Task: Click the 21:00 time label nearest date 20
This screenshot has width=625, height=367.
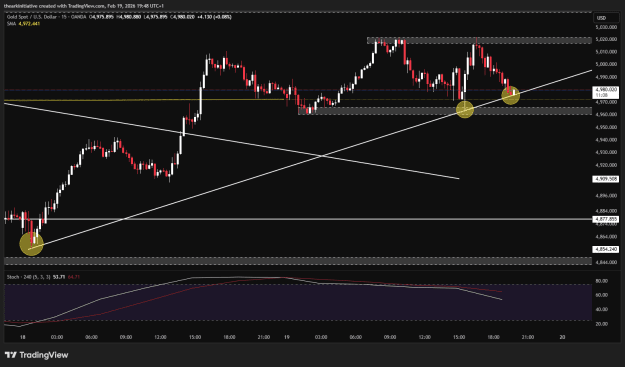Action: (528, 337)
